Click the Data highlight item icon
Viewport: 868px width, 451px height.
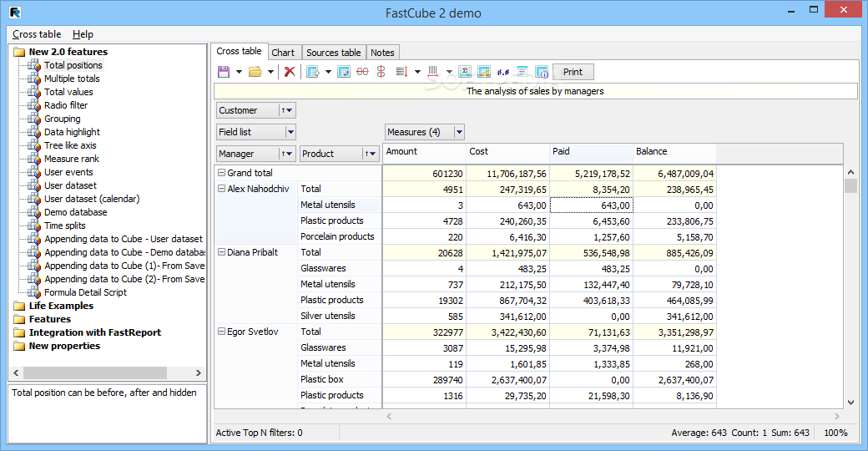33,133
